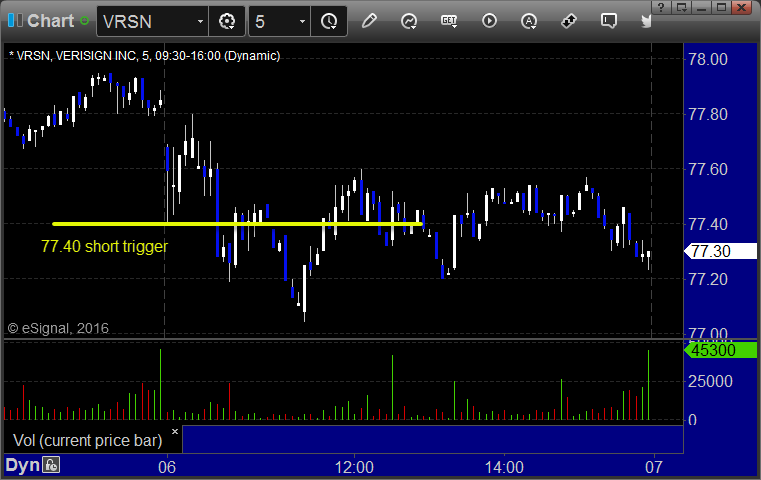The width and height of the screenshot is (761, 480).
Task: Click the 06 date axis label
Action: (x=167, y=467)
